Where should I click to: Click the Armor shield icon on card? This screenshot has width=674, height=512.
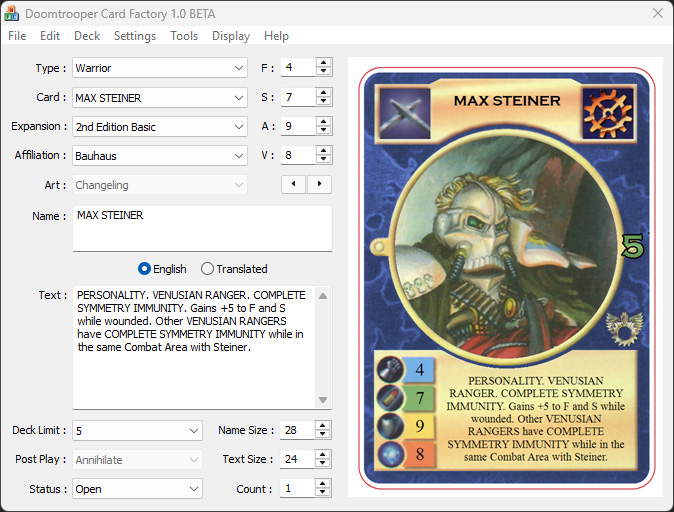point(390,426)
